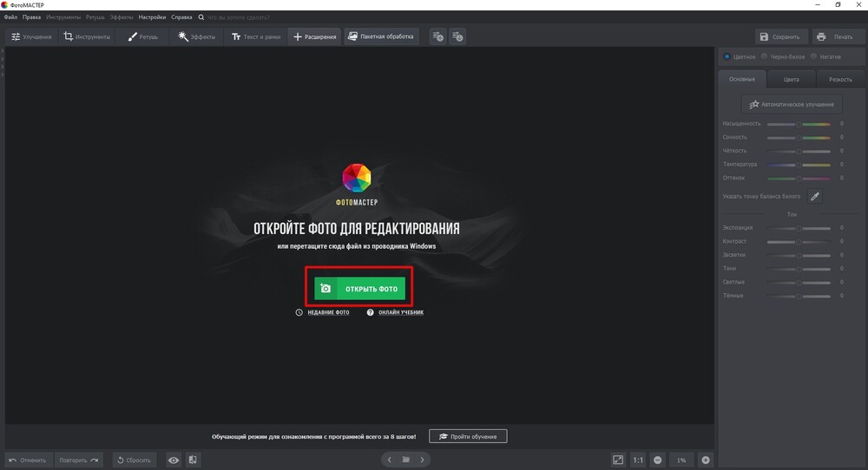Viewport: 868px width, 470px height.
Task: Open the Эффекты toolbar tab
Action: click(195, 36)
